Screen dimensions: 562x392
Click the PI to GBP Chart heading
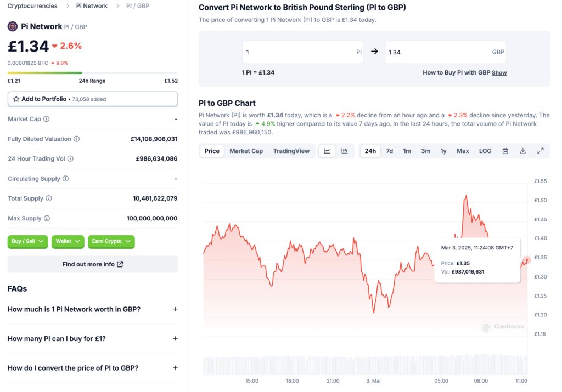click(x=227, y=103)
